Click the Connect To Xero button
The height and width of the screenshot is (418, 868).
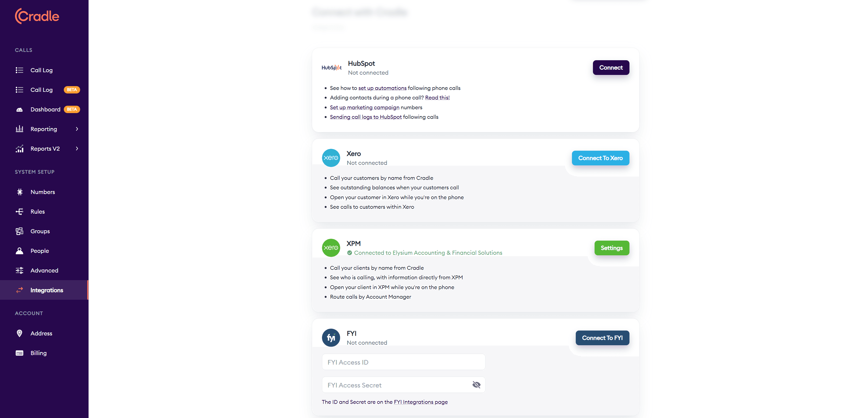pyautogui.click(x=600, y=158)
